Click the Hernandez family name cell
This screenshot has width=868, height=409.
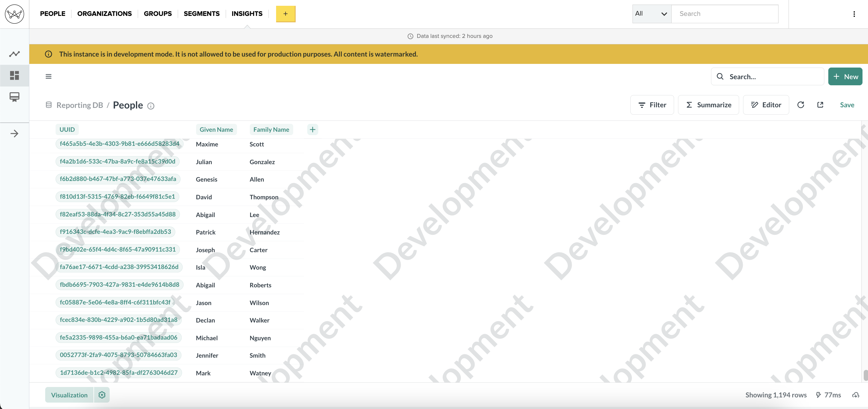[264, 232]
